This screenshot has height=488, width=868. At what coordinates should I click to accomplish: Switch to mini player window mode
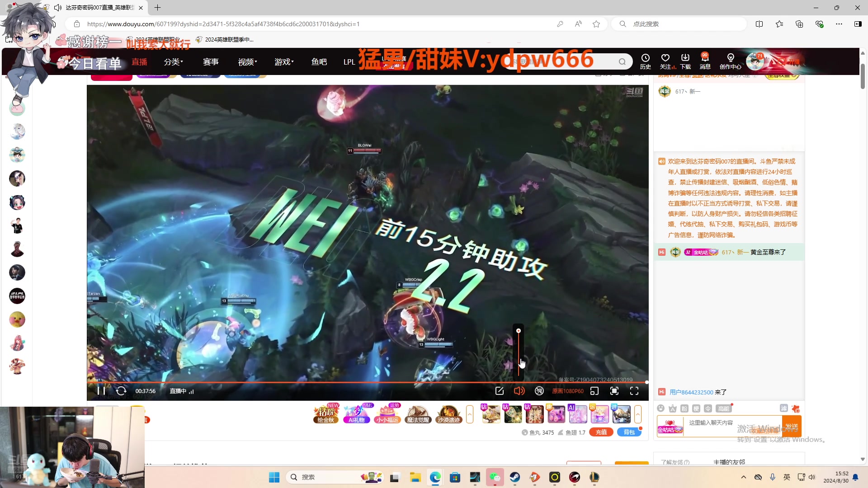click(594, 391)
